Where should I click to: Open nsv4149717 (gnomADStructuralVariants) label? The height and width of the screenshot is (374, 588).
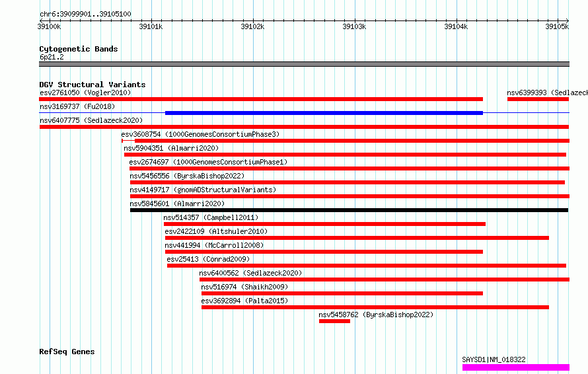[x=203, y=190]
